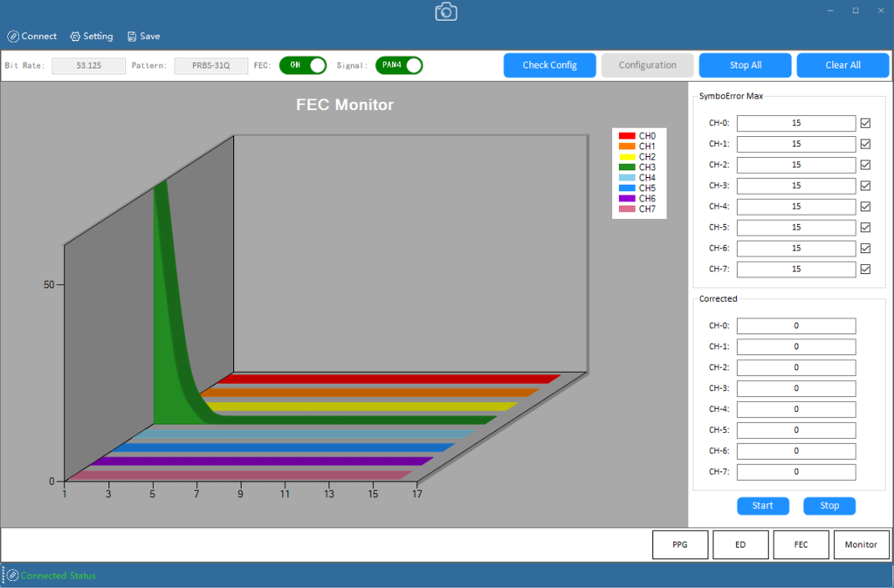Viewport: 894px width, 588px height.
Task: Click the CH3 green legend swatch
Action: tap(627, 168)
